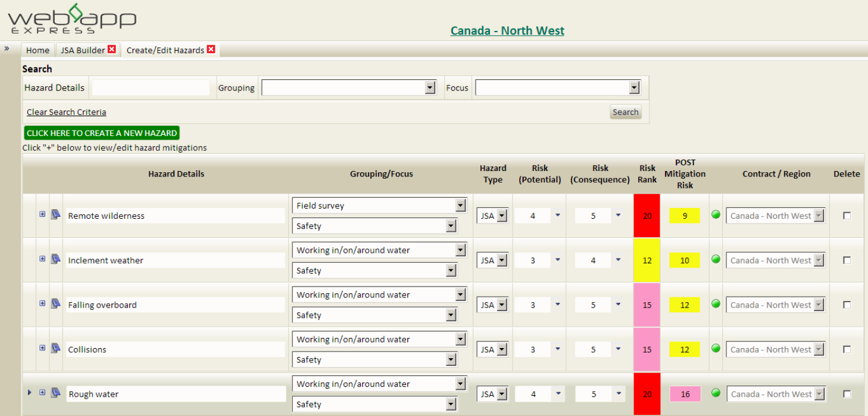Click red Risk Rank cell for Remote wilderness
The height and width of the screenshot is (416, 868).
[x=647, y=216]
